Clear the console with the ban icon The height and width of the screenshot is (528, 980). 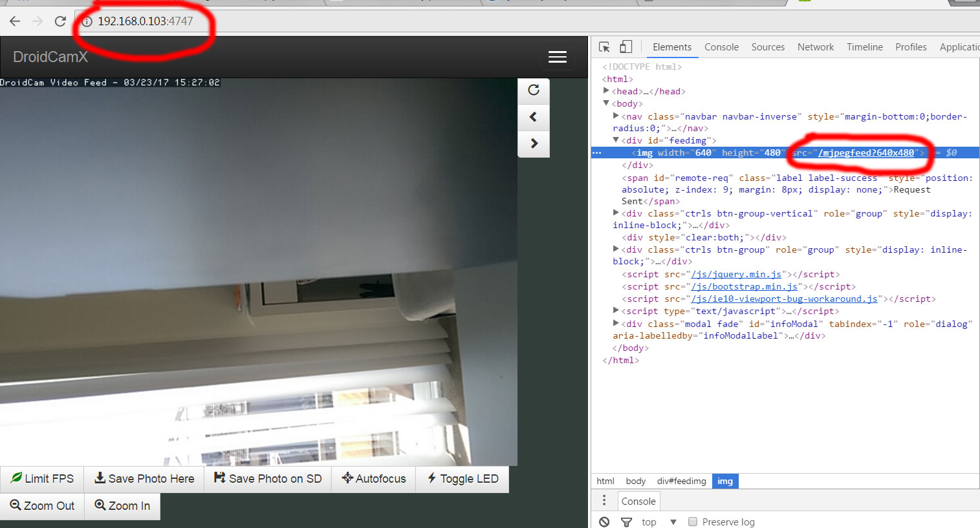coord(604,522)
